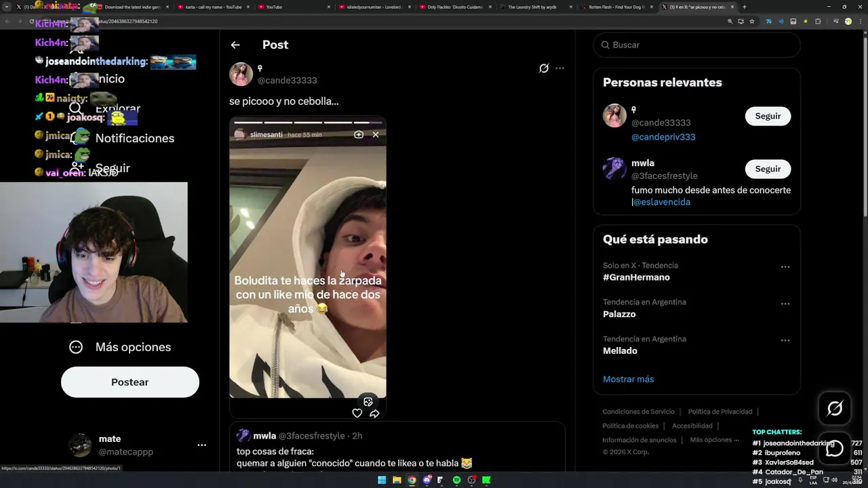Open Spotify from taskbar

[456, 480]
